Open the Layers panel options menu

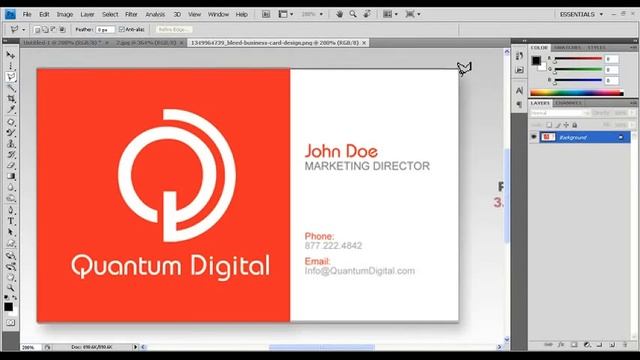coord(633,103)
